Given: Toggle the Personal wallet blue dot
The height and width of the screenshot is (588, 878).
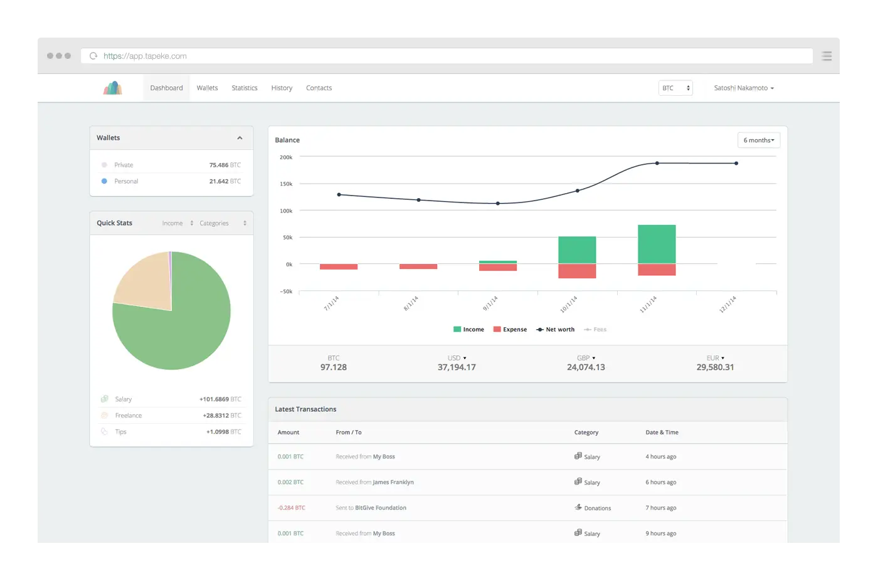Looking at the screenshot, I should pyautogui.click(x=104, y=181).
